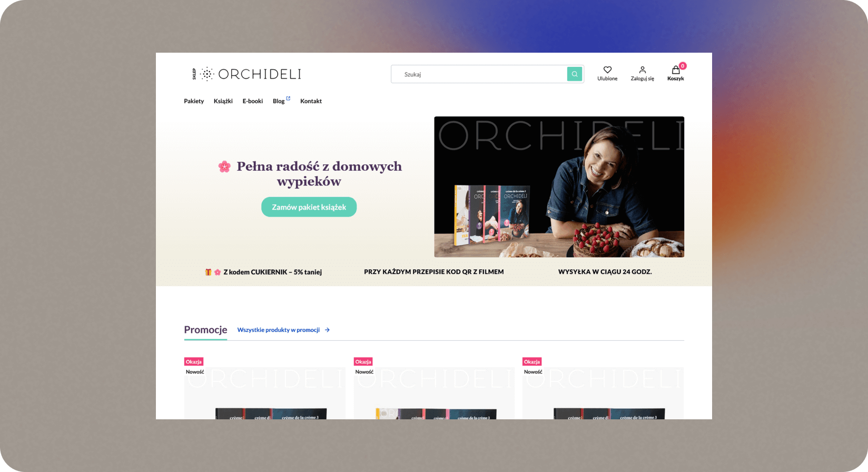
Task: Go to the Kontakt page
Action: coord(311,101)
